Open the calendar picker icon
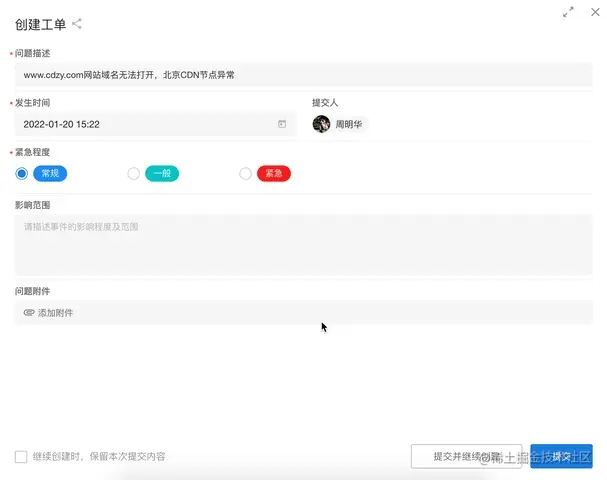Image resolution: width=607 pixels, height=480 pixels. tap(282, 124)
